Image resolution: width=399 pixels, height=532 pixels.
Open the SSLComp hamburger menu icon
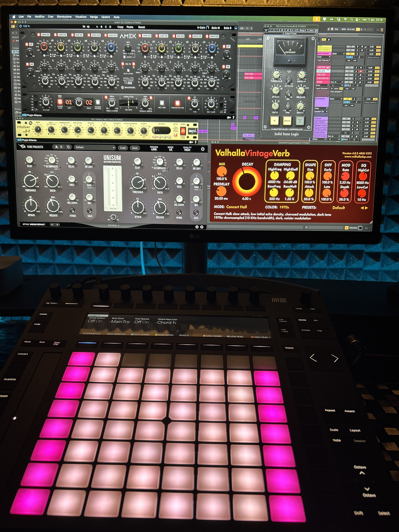pos(317,30)
